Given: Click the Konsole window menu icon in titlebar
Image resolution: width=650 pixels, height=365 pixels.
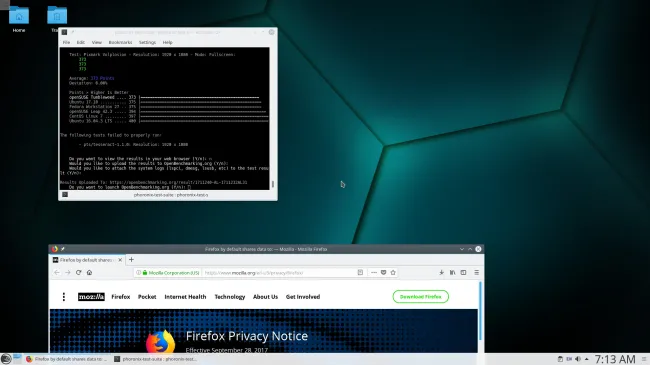Looking at the screenshot, I should pos(64,32).
